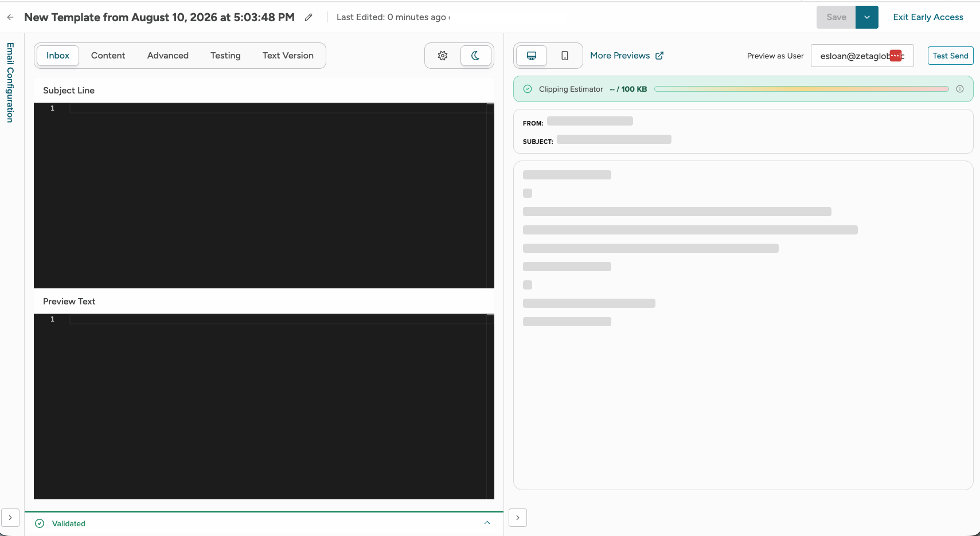The width and height of the screenshot is (980, 536).
Task: Click the SUBJECT: label in preview
Action: tap(538, 142)
